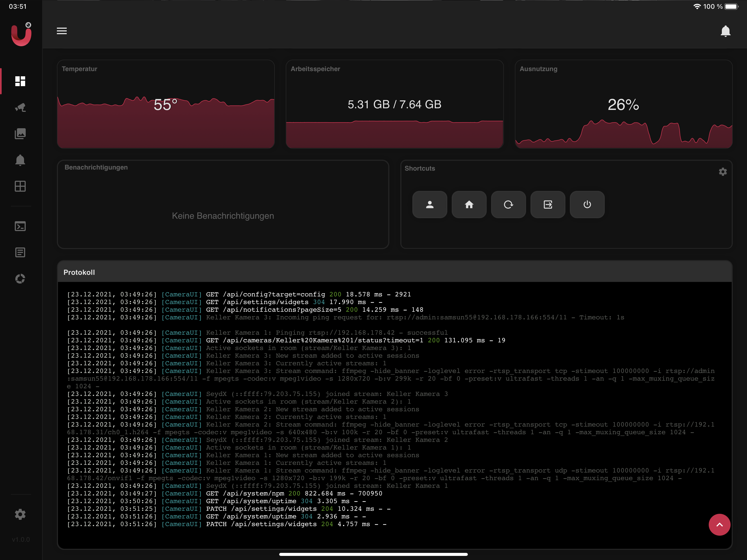Click the notification bell in header
The image size is (747, 560).
pyautogui.click(x=725, y=31)
